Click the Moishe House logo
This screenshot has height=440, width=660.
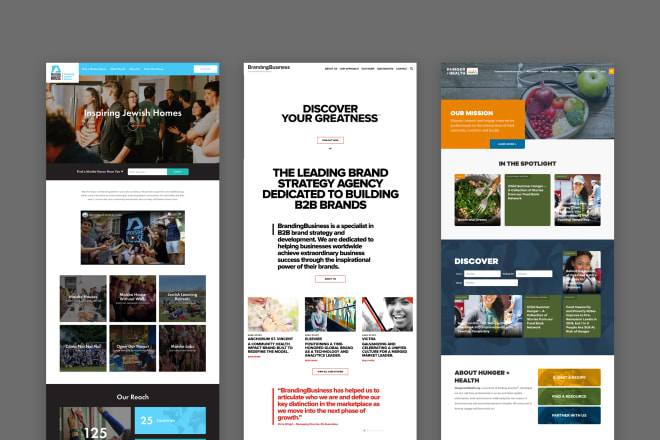(x=62, y=73)
